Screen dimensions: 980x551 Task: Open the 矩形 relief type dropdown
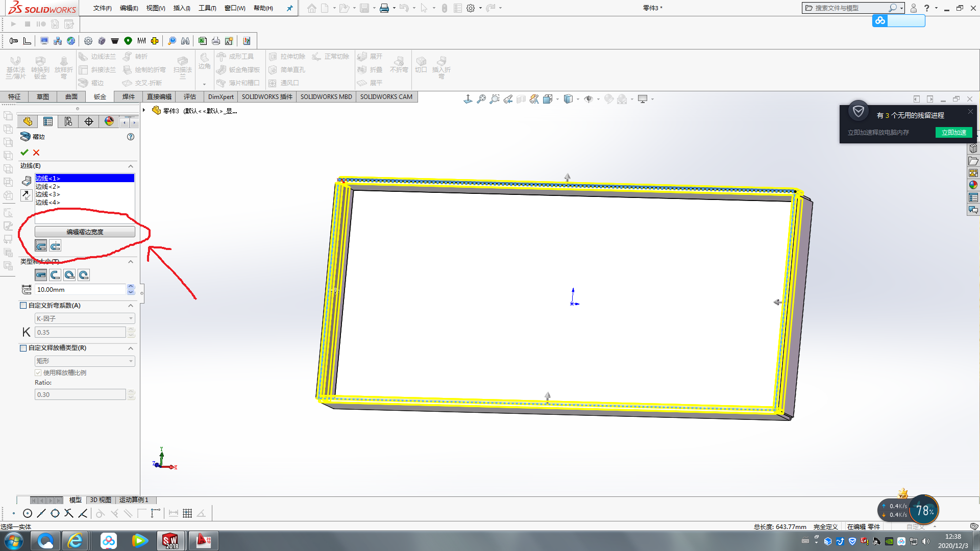85,361
